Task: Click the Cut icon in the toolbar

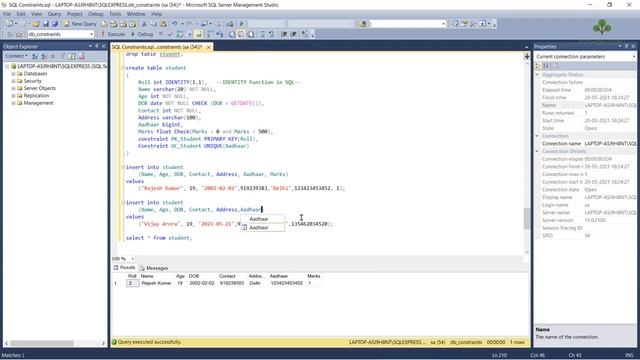Action: (144, 24)
